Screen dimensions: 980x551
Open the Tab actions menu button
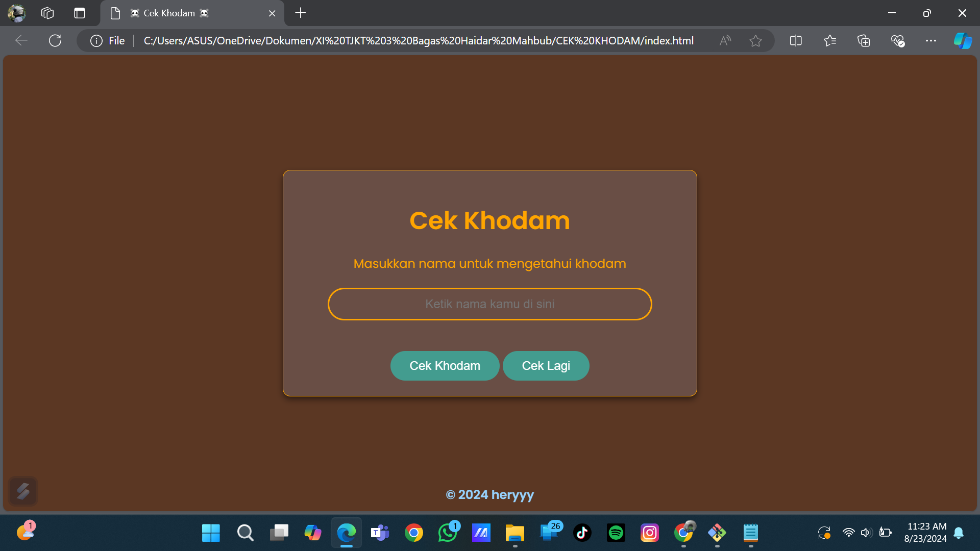click(80, 13)
